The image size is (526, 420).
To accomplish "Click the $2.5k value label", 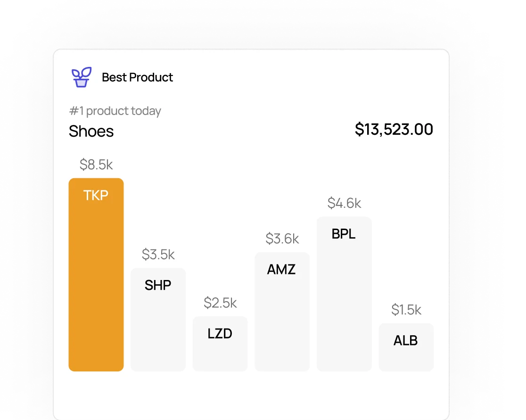I will (220, 303).
